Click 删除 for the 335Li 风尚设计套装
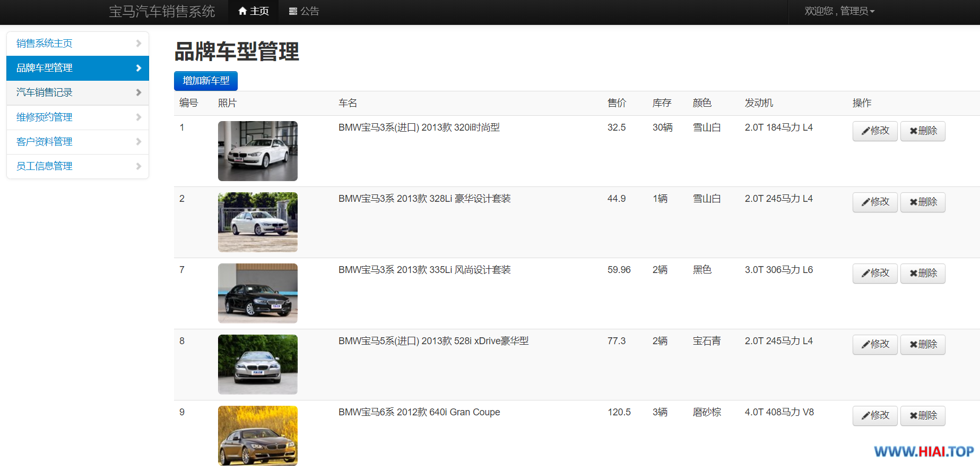The height and width of the screenshot is (469, 980). 923,273
